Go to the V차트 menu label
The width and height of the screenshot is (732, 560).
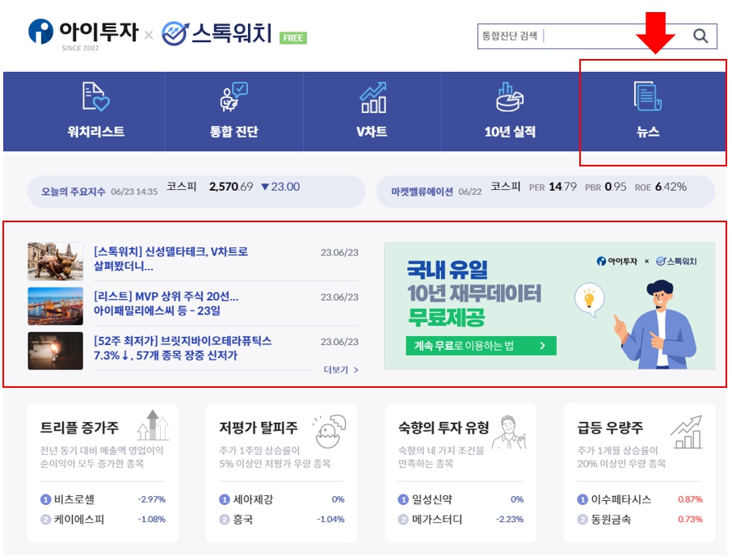tap(372, 132)
